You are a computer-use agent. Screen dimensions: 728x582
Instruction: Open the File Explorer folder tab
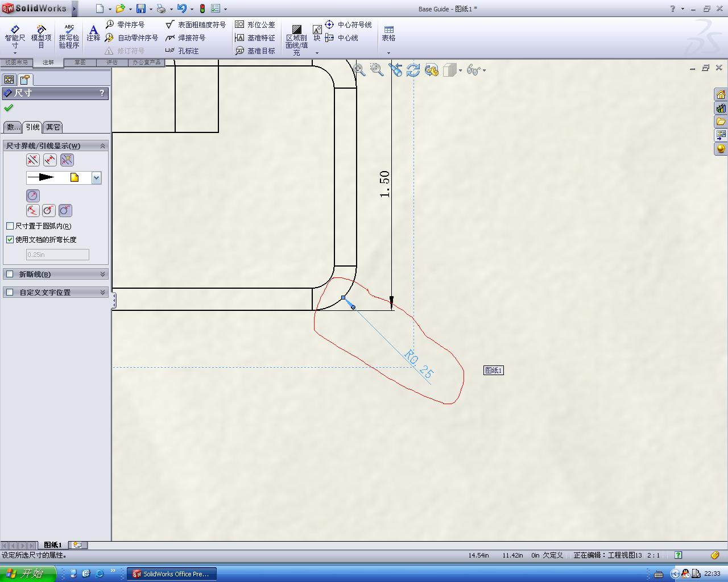[721, 122]
